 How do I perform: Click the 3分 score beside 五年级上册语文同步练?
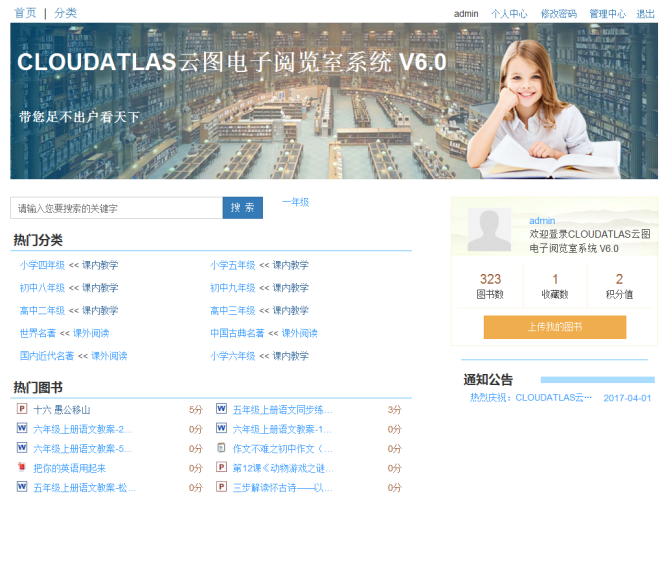click(x=395, y=410)
